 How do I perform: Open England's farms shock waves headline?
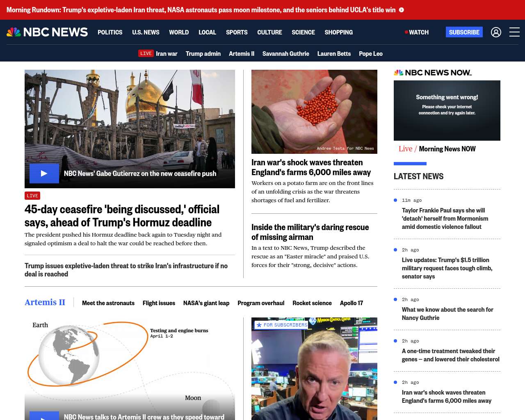(x=311, y=167)
